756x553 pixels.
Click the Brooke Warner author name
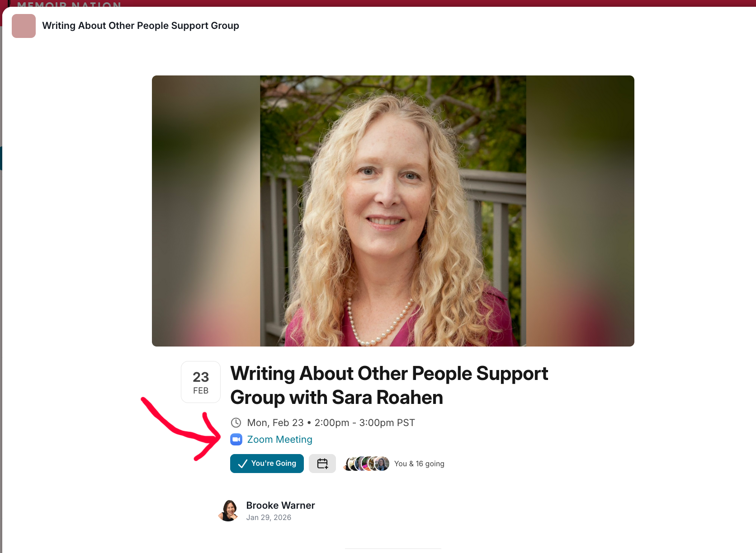click(280, 506)
